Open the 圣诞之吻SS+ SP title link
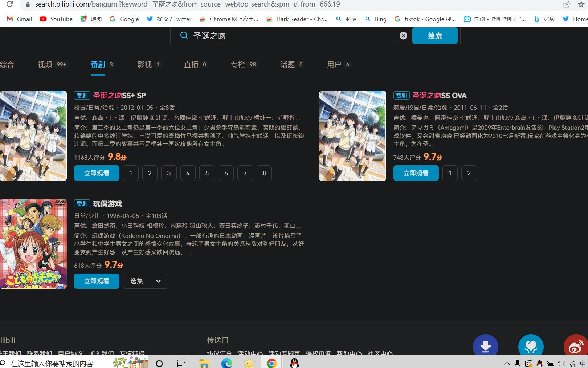The width and height of the screenshot is (588, 368). 119,96
